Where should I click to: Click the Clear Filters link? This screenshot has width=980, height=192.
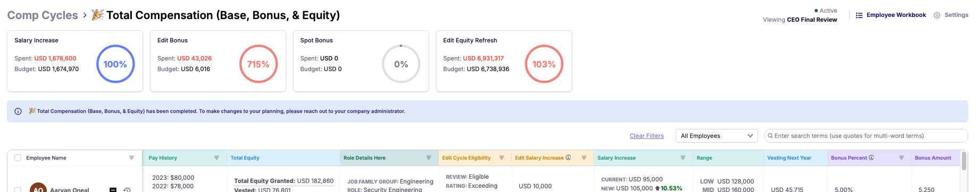click(647, 136)
